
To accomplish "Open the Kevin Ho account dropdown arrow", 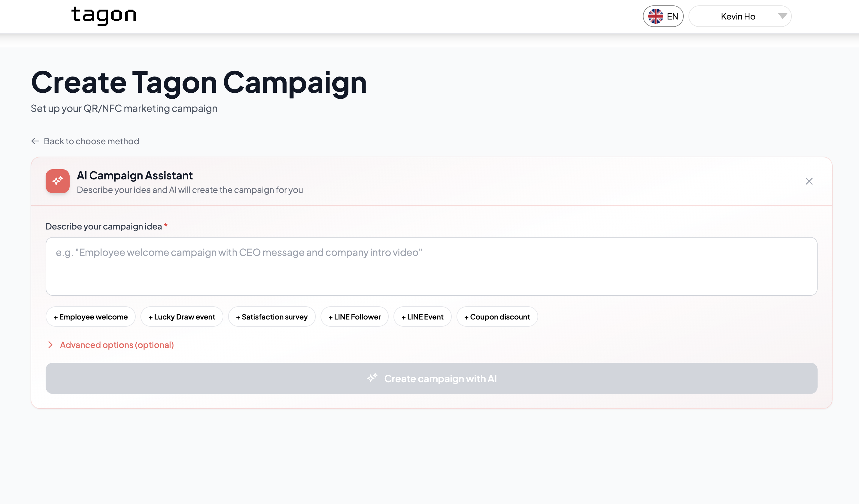I will (782, 16).
